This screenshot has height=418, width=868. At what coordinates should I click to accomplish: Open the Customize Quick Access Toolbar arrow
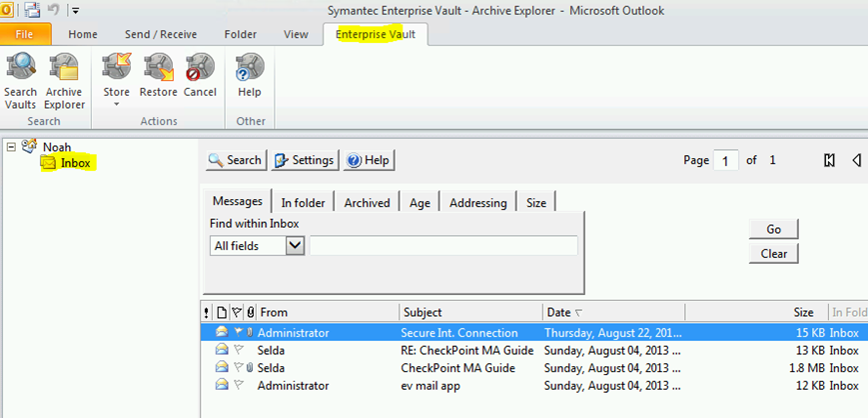click(75, 11)
